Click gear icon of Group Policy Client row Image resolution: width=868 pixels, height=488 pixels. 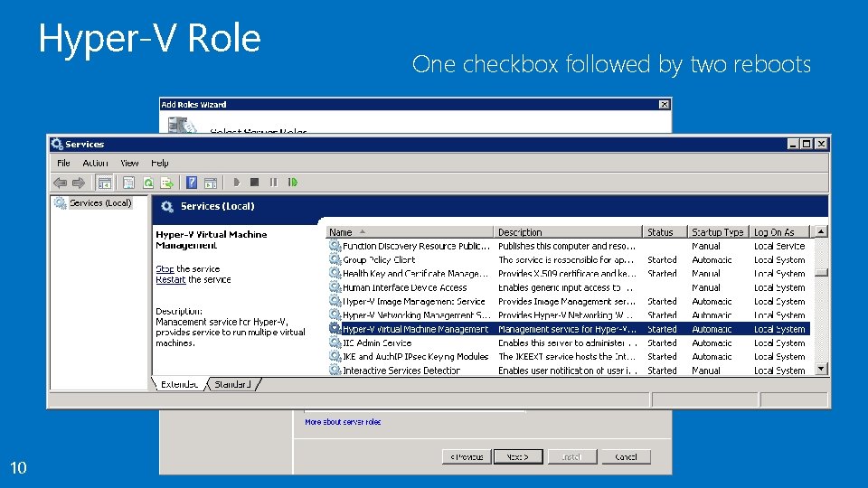(x=335, y=259)
